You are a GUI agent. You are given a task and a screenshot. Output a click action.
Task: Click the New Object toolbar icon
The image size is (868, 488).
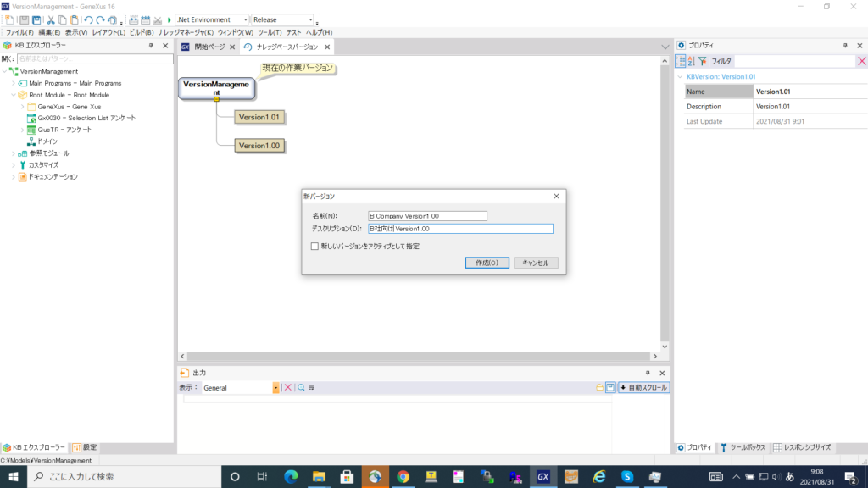click(x=9, y=20)
